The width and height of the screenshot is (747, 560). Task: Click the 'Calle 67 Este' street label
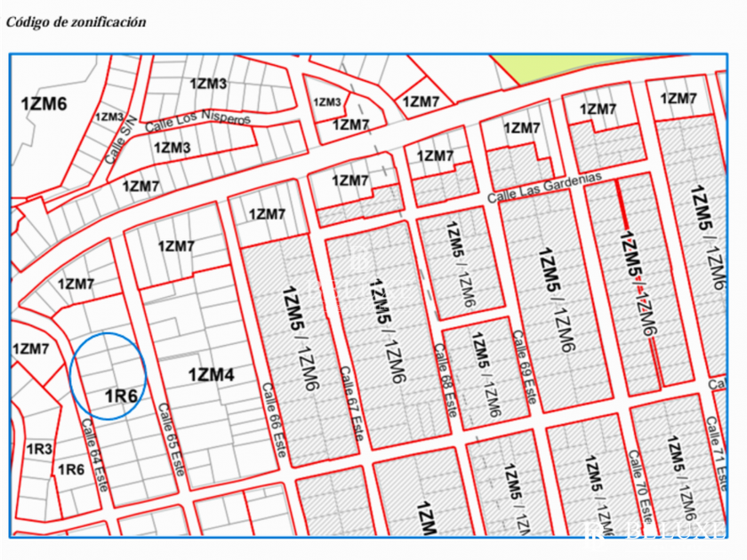[x=352, y=404]
